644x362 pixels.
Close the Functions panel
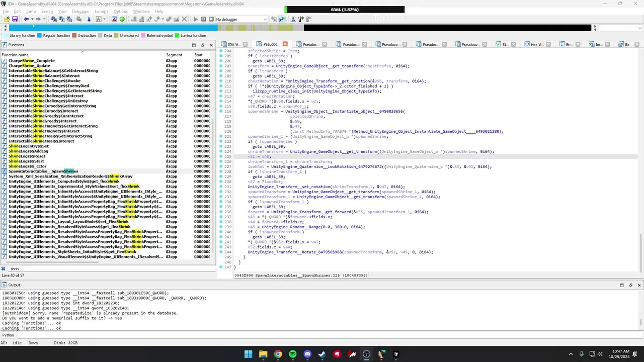coord(211,45)
